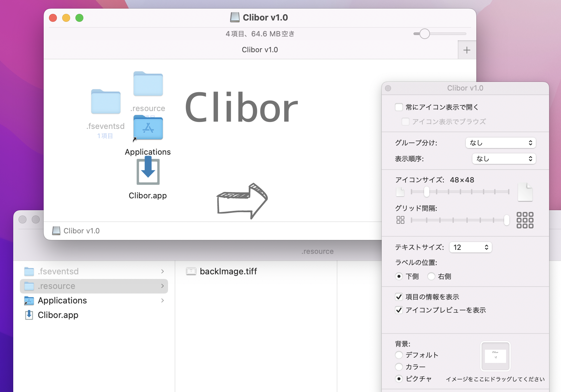
Task: Click the background picture drop well
Action: 496,356
